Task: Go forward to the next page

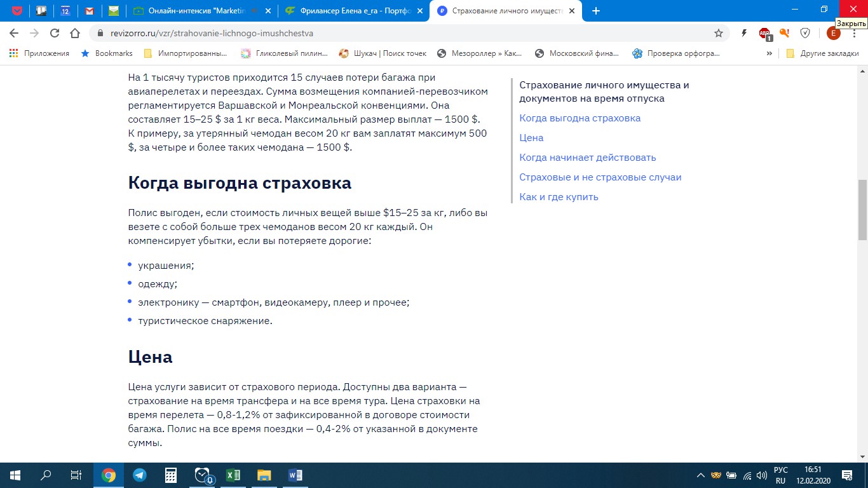Action: tap(34, 33)
